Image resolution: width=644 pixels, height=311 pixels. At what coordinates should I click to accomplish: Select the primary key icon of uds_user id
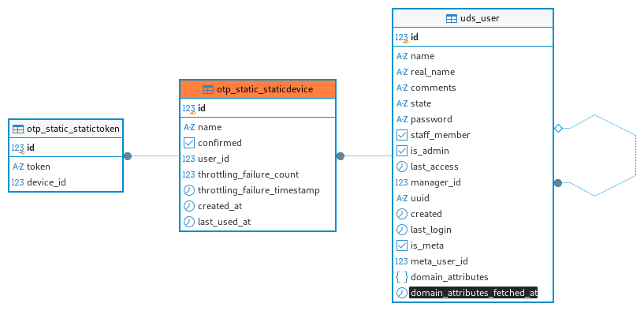[402, 37]
